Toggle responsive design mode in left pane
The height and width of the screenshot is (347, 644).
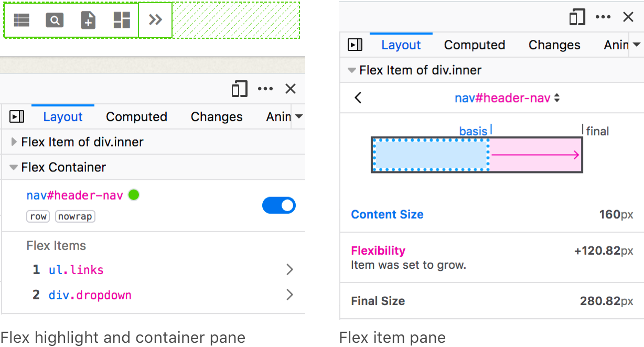pos(239,89)
